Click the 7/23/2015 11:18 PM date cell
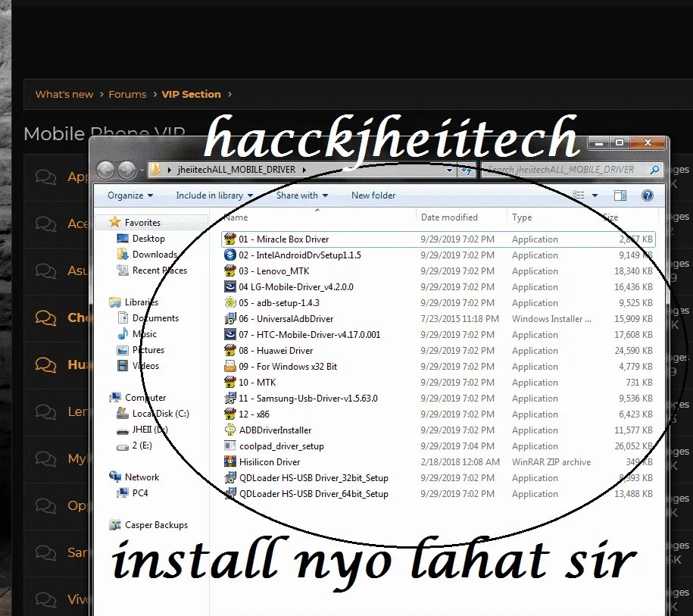Screen dimensions: 693x616 point(460,319)
